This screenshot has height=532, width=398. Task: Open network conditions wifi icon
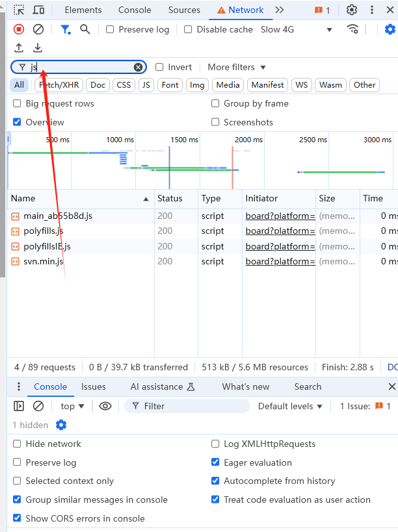click(x=353, y=29)
